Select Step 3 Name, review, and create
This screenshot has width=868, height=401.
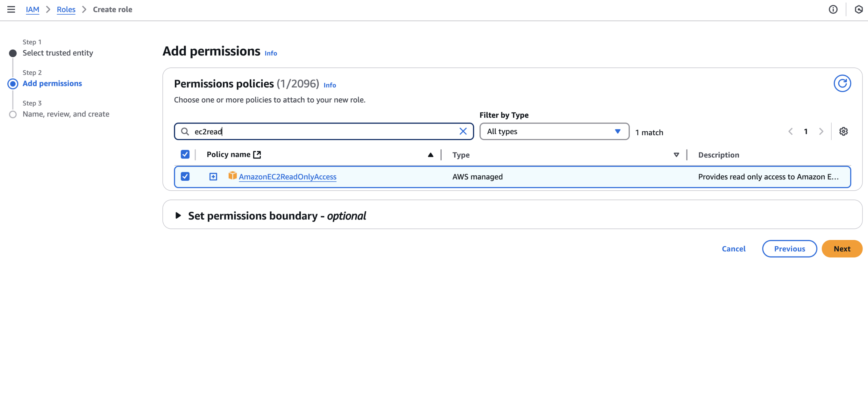point(66,114)
